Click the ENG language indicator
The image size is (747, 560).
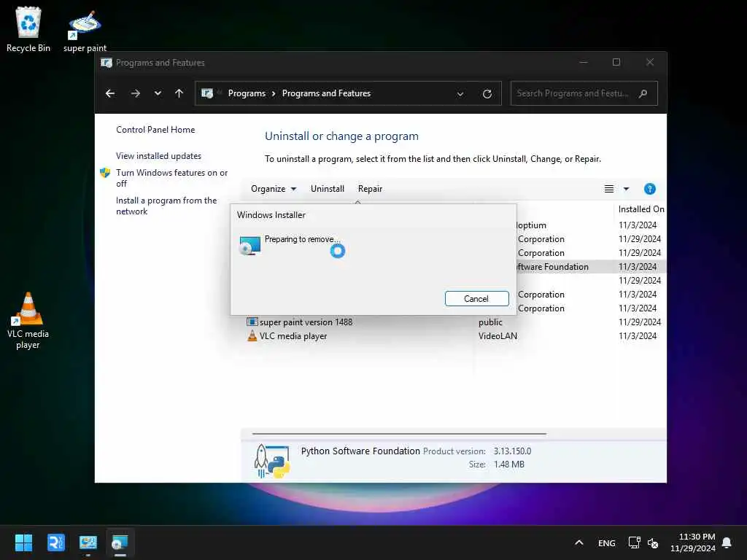(x=606, y=542)
